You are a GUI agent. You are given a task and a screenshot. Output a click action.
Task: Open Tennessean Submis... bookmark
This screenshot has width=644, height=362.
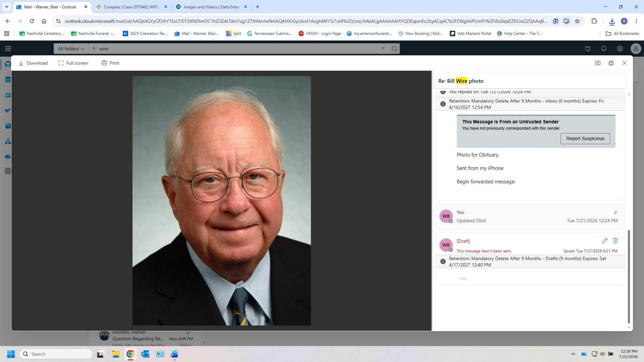pos(269,33)
